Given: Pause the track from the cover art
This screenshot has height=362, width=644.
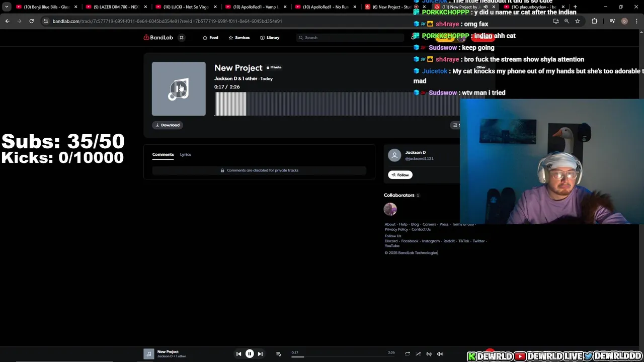Looking at the screenshot, I should pyautogui.click(x=179, y=89).
